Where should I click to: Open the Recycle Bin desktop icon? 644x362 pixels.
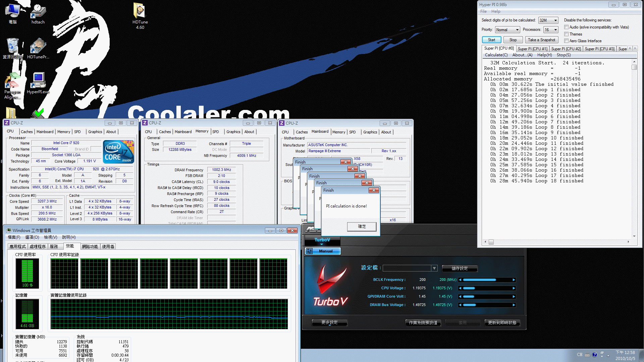point(13,49)
